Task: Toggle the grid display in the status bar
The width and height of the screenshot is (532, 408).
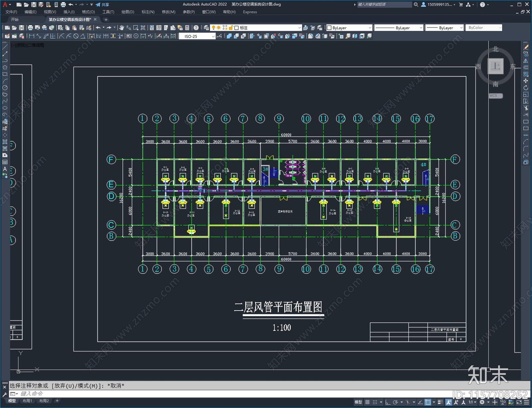Action: [367, 401]
